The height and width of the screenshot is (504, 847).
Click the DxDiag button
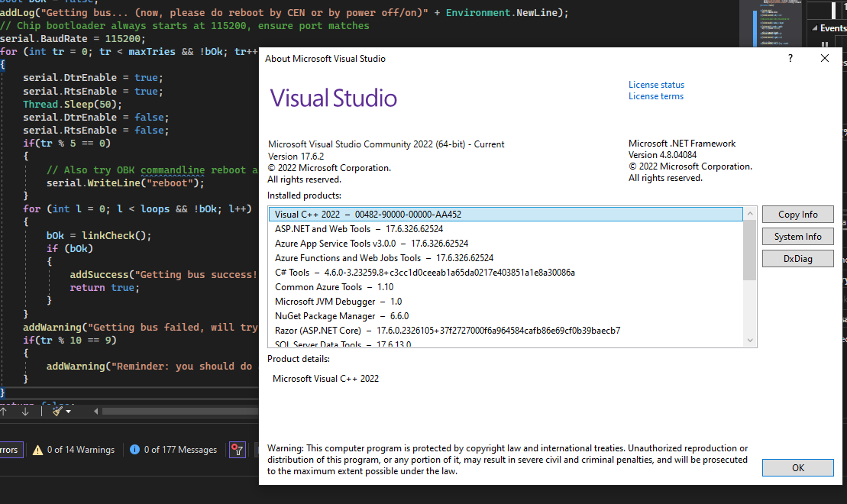coord(797,259)
